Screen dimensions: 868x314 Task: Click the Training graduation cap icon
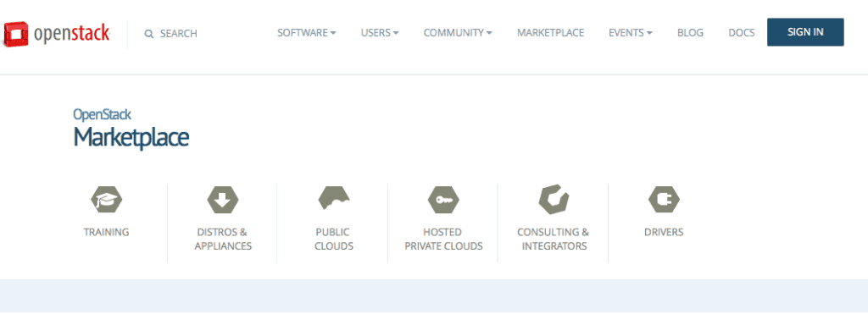[x=106, y=200]
